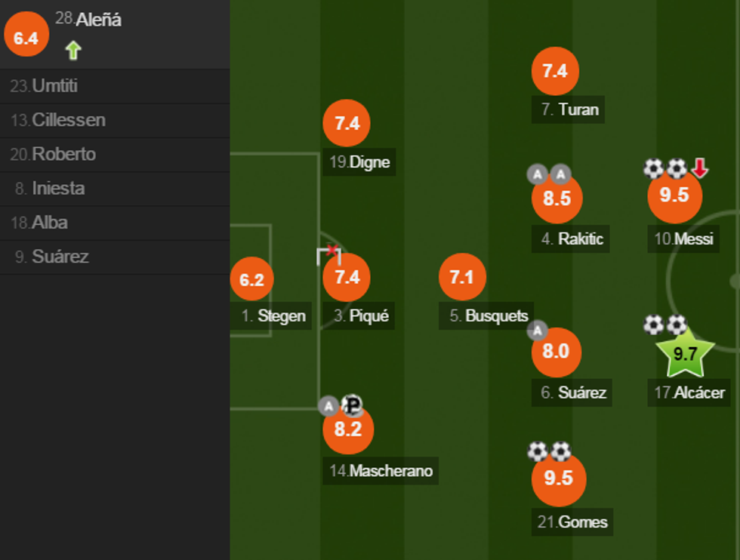Click the assist icon above Mascherano
This screenshot has height=560, width=740.
point(328,407)
